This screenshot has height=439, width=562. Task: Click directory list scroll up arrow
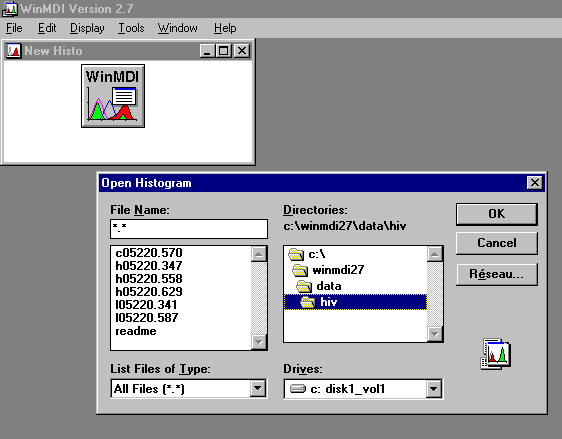[x=434, y=254]
